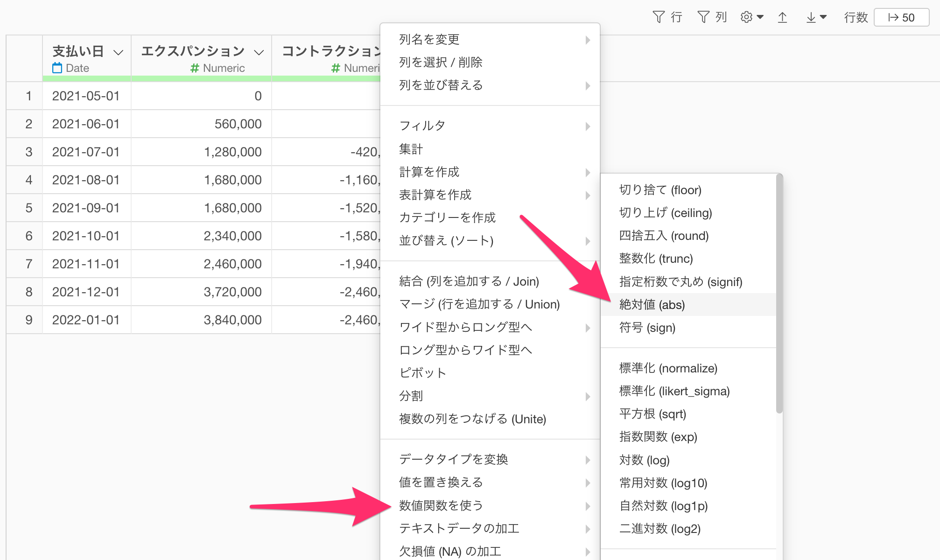
Task: Open ワイド型からロング型へ submenu
Action: point(490,327)
